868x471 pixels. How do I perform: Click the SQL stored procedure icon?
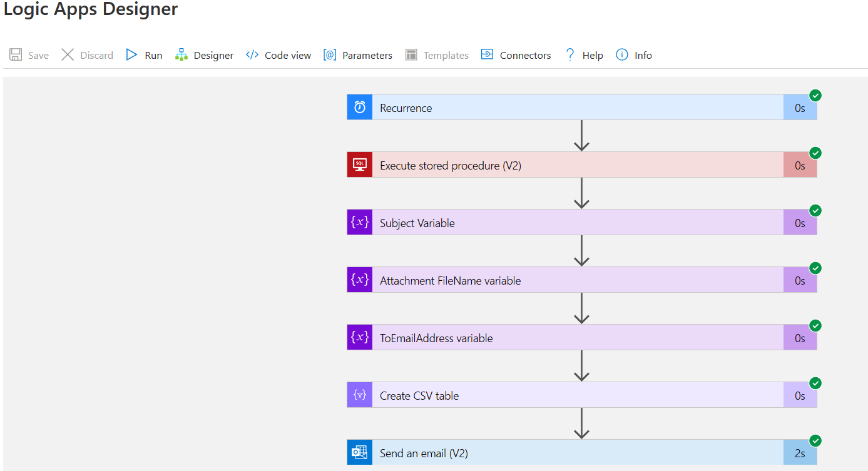(x=360, y=165)
